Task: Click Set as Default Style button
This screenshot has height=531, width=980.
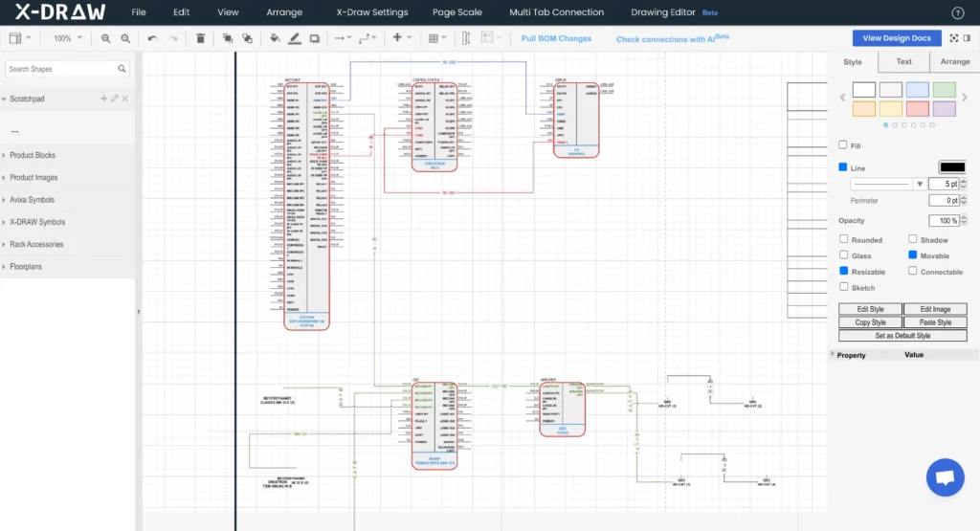Action: click(902, 336)
